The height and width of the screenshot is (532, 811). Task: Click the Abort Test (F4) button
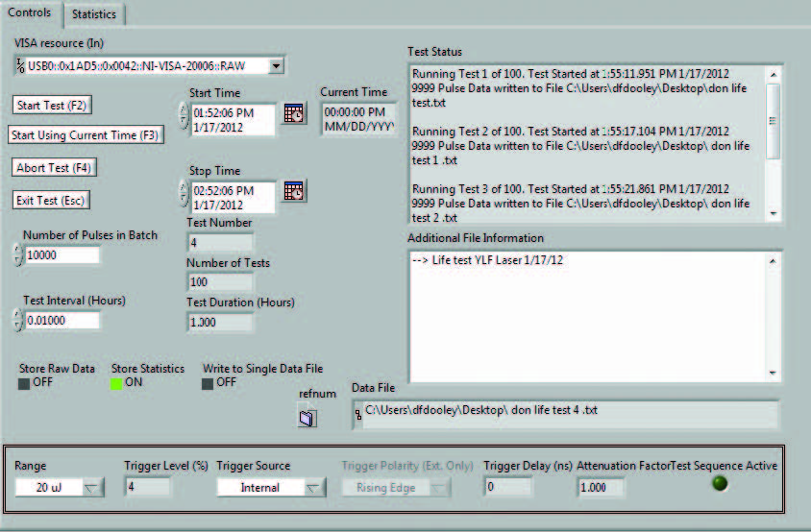coord(56,167)
